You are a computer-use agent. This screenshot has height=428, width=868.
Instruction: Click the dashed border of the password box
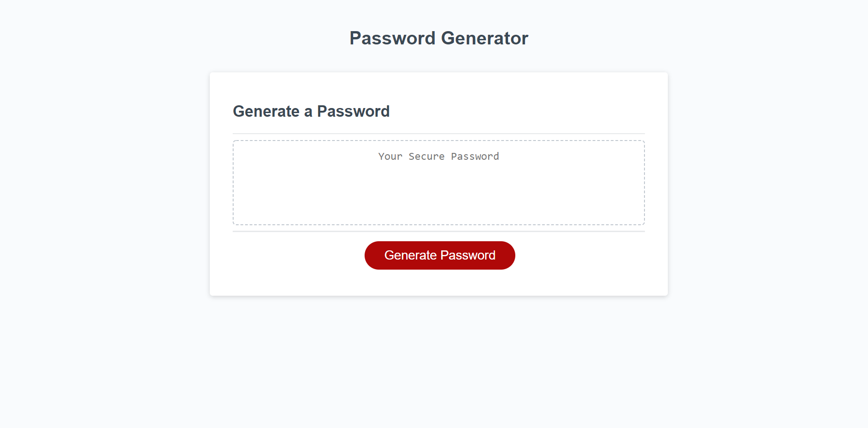438,140
